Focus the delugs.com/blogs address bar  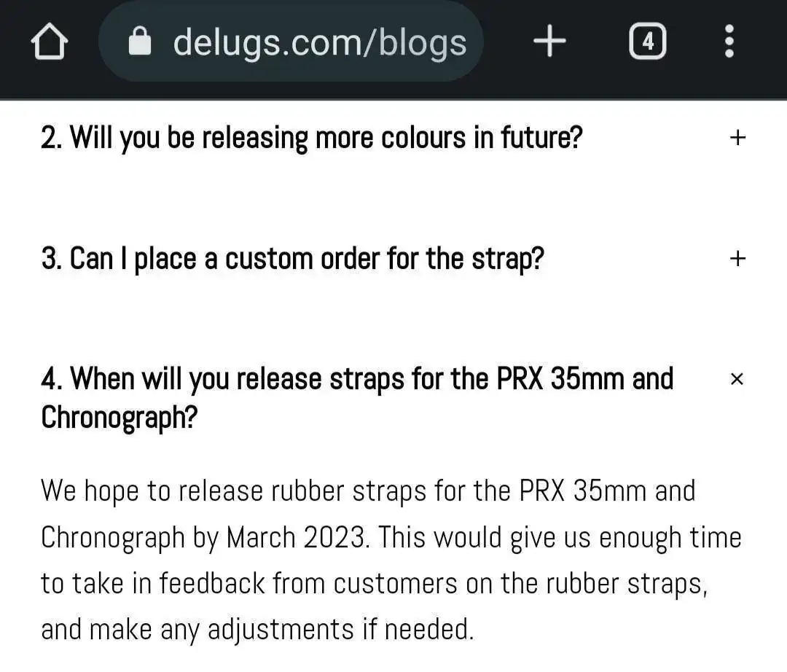[x=319, y=43]
